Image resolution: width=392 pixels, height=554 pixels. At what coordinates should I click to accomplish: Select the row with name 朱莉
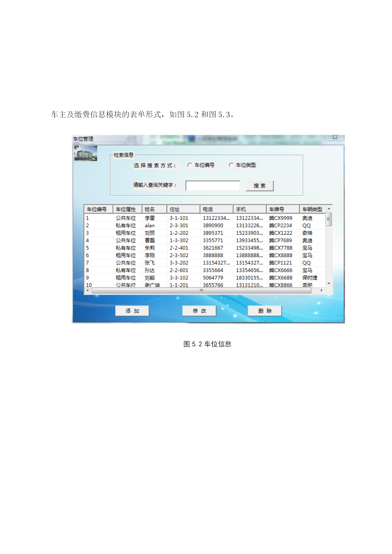coord(205,248)
